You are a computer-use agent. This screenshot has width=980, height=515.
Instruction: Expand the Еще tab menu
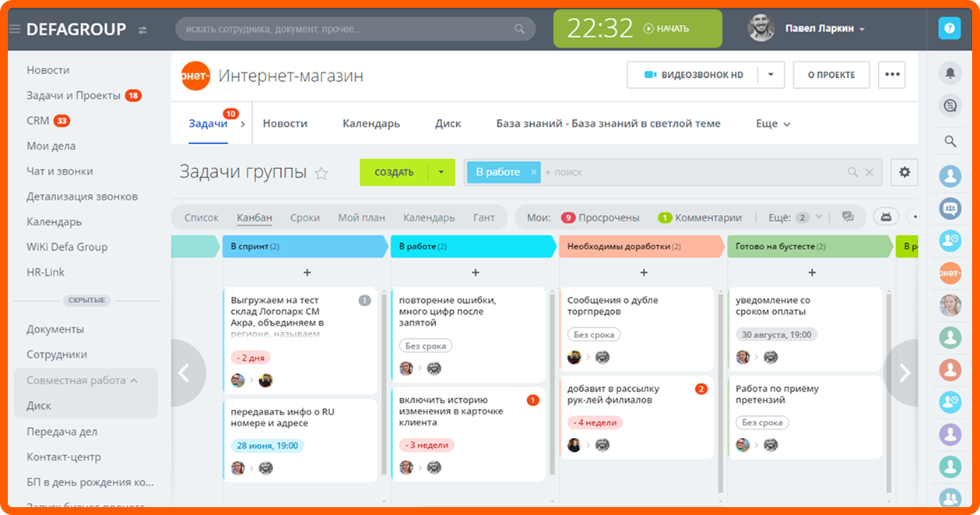click(x=773, y=124)
